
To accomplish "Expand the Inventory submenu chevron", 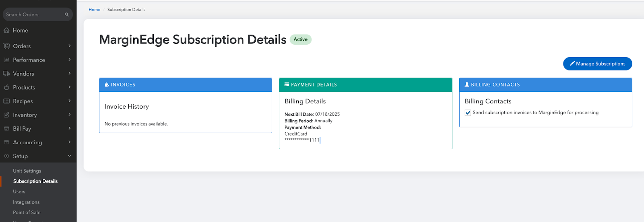I will (x=70, y=115).
